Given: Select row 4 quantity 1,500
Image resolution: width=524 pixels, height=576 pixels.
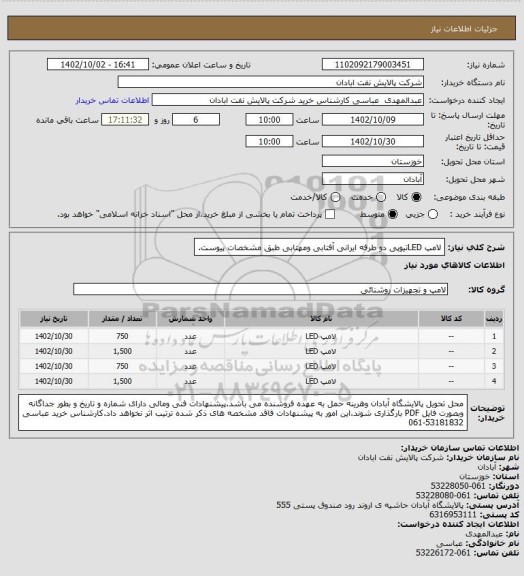Looking at the screenshot, I should pyautogui.click(x=122, y=381).
